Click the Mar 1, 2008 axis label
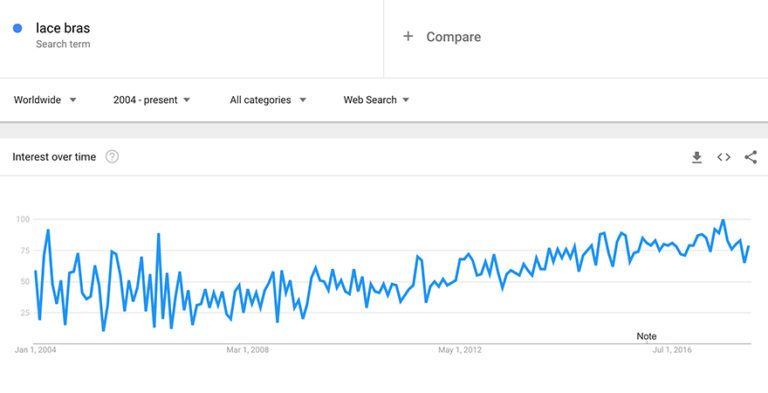 247,350
